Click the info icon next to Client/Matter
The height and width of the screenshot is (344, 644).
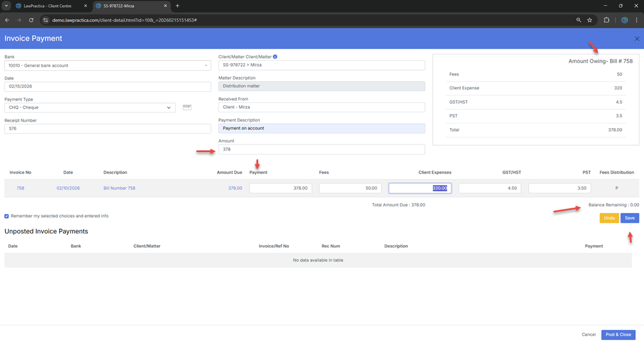275,57
